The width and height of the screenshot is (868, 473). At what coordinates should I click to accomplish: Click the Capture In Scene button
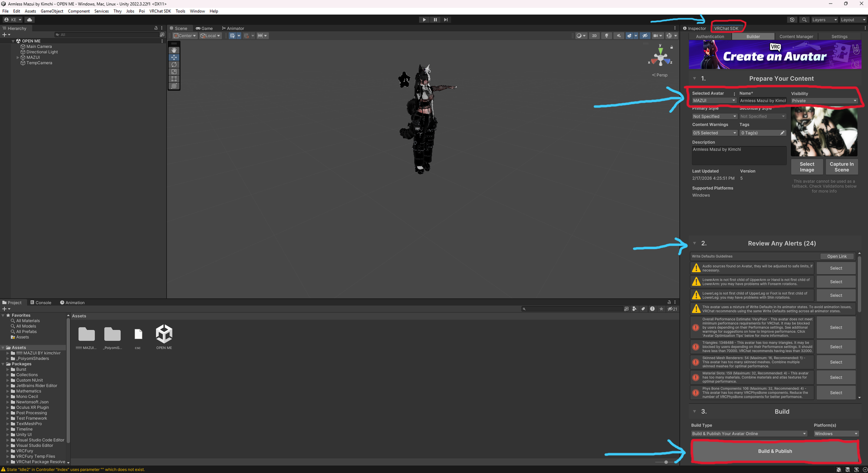(841, 167)
